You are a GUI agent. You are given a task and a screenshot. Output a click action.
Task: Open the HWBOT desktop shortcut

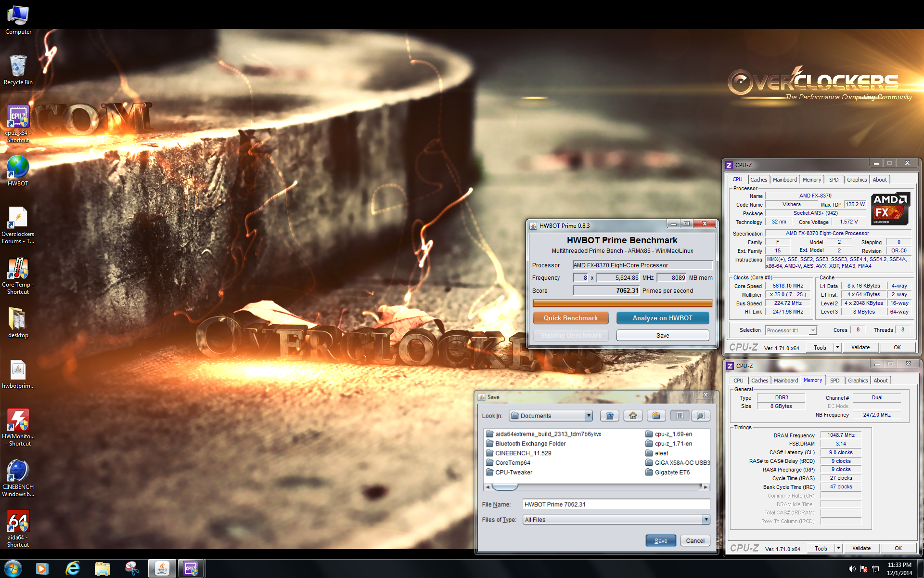tap(18, 171)
